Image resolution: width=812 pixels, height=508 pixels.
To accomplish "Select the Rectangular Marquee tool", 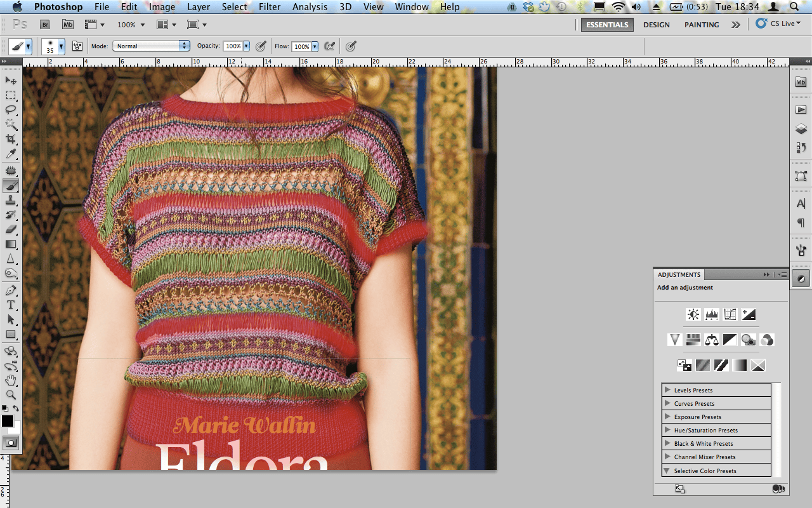I will click(x=11, y=95).
